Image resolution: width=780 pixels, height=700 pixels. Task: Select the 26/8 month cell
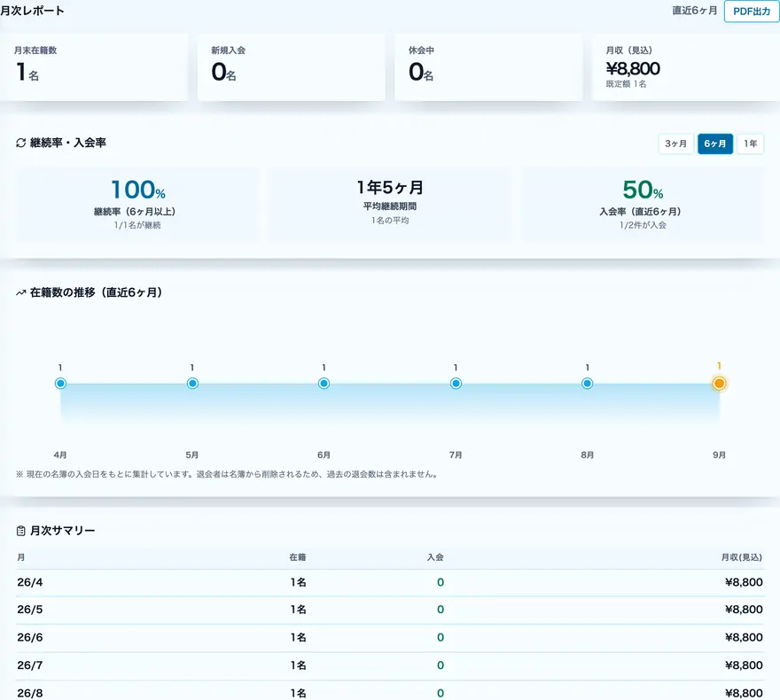pos(30,693)
